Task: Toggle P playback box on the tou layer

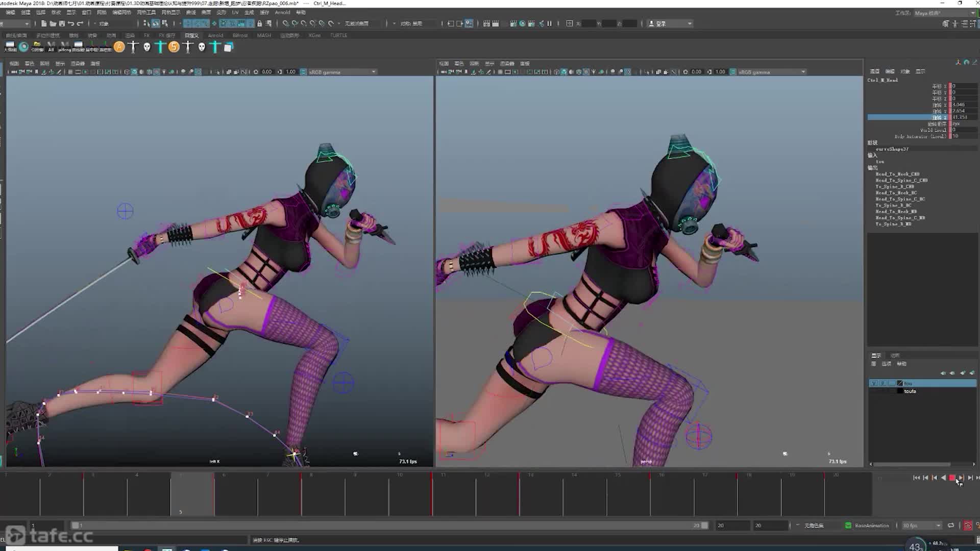Action: [883, 383]
